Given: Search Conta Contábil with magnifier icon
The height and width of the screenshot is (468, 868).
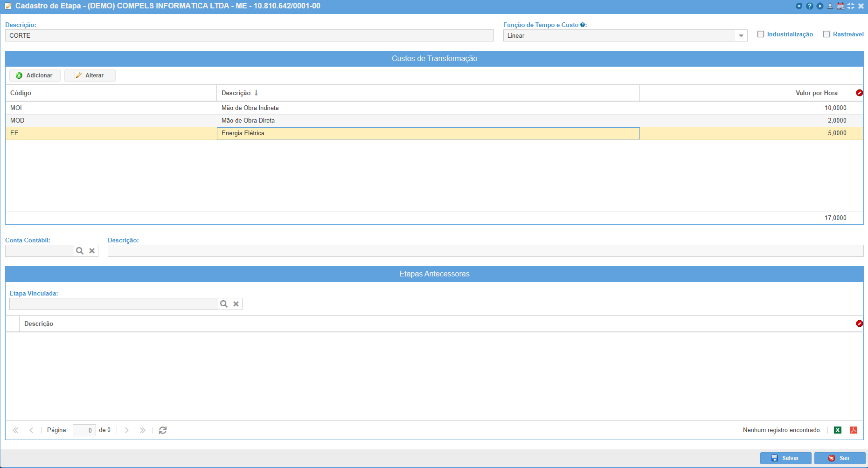Looking at the screenshot, I should pyautogui.click(x=80, y=251).
